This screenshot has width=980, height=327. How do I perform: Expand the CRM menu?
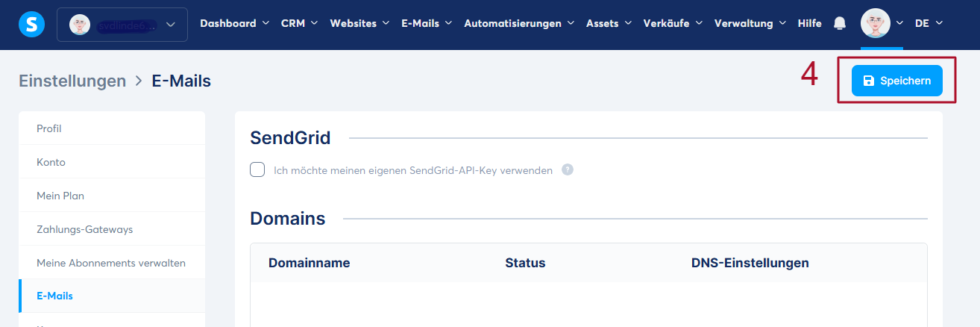299,24
